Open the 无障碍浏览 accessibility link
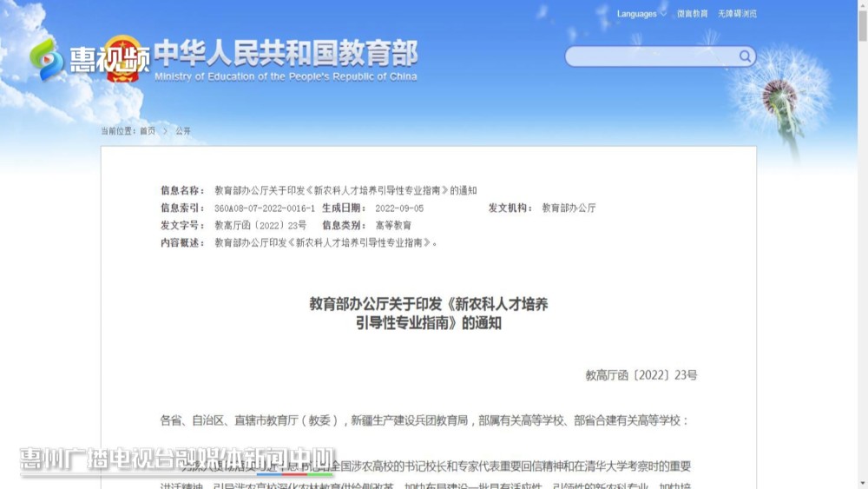The width and height of the screenshot is (868, 489). click(x=737, y=14)
